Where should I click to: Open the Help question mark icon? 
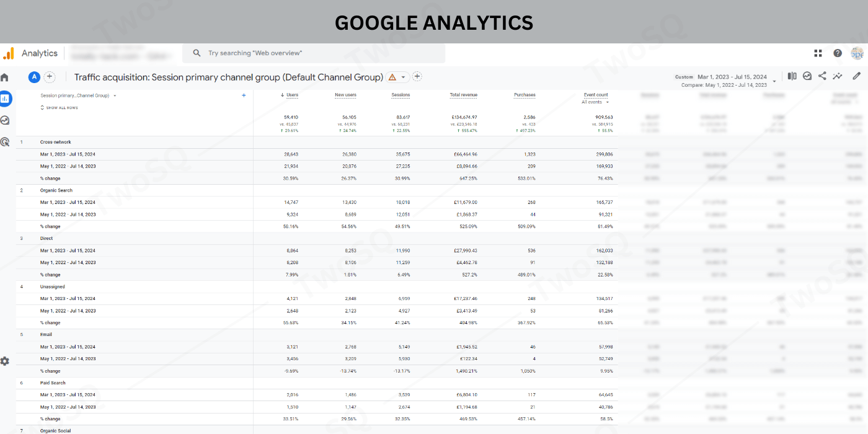pyautogui.click(x=838, y=53)
